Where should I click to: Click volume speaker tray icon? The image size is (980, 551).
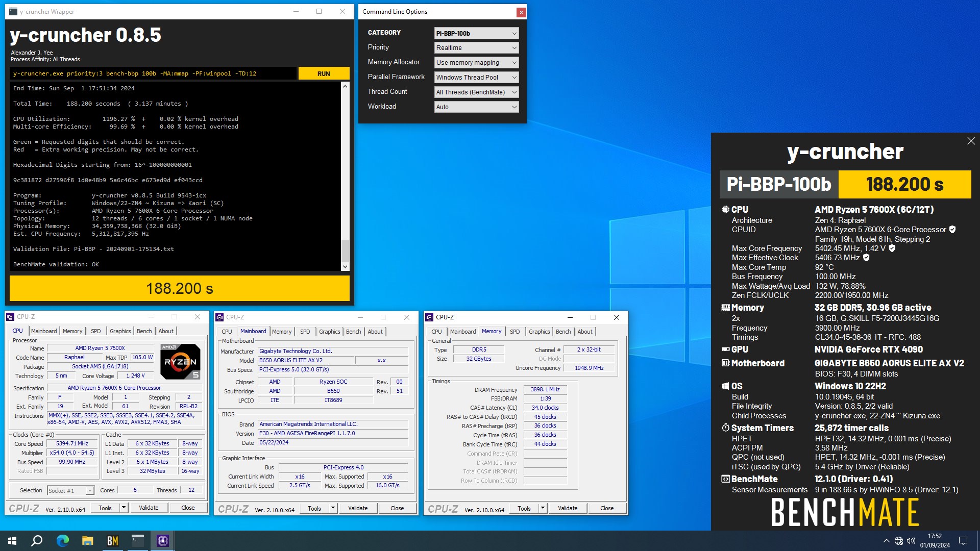[911, 541]
